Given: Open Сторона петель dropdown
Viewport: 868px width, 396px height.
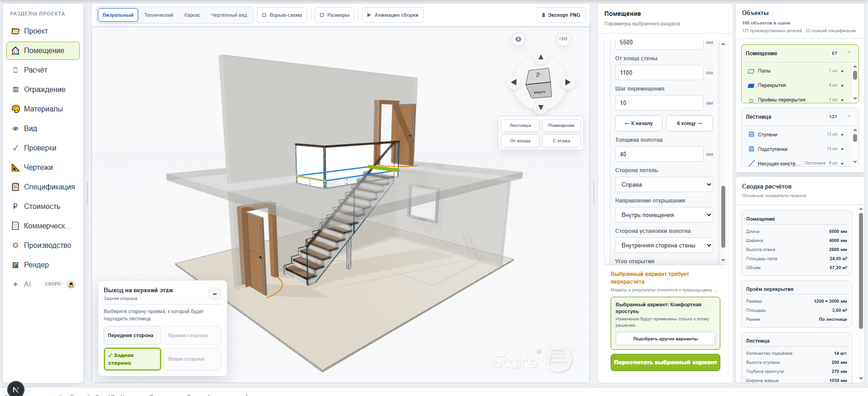Looking at the screenshot, I should [x=664, y=185].
